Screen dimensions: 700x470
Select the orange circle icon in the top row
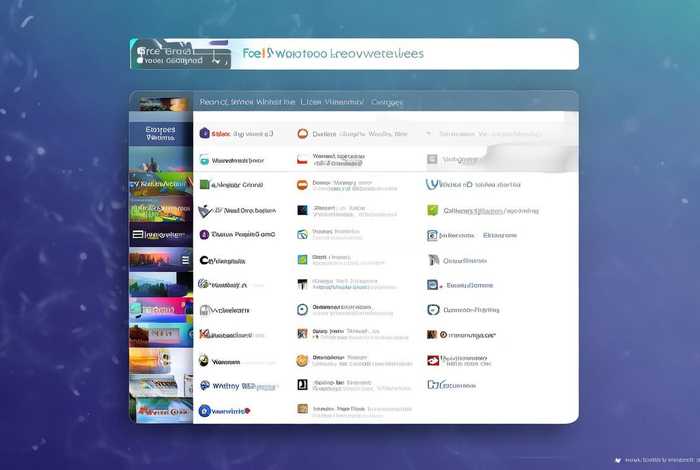(302, 133)
